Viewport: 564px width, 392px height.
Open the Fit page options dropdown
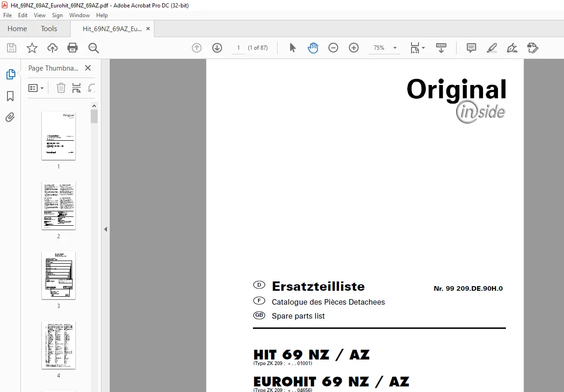(418, 48)
